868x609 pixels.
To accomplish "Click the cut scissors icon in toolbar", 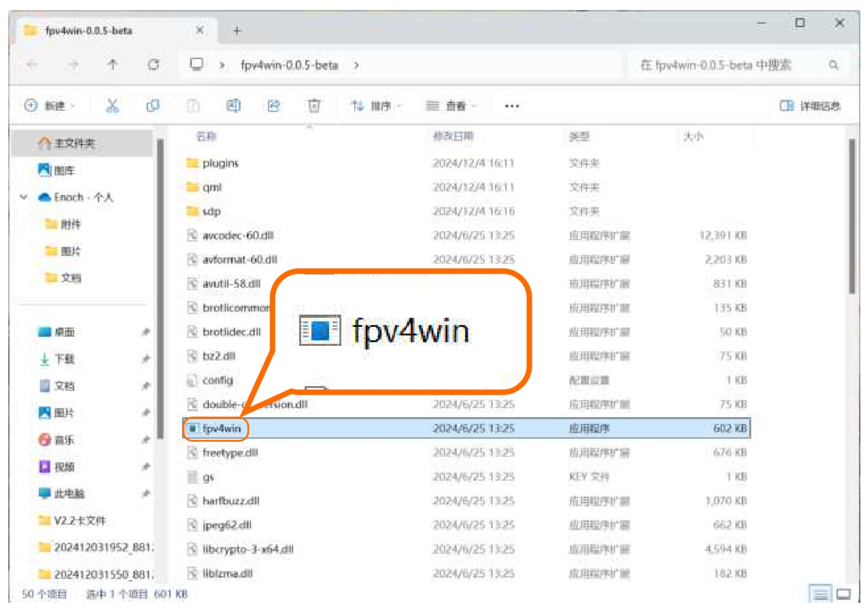I will point(113,105).
